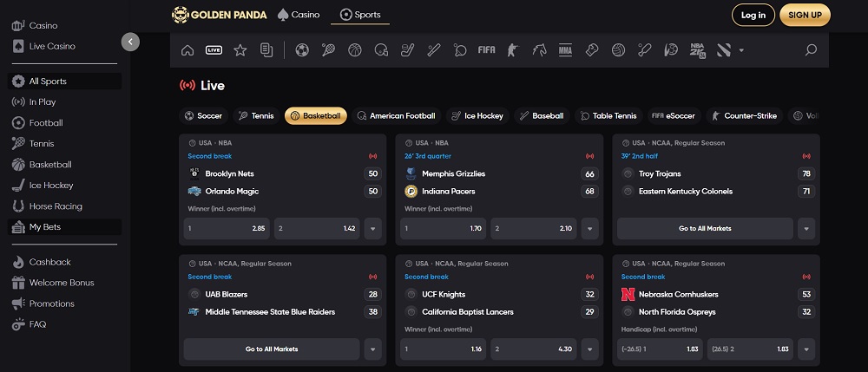
Task: Select the boxing glove toolbar icon
Action: [592, 50]
